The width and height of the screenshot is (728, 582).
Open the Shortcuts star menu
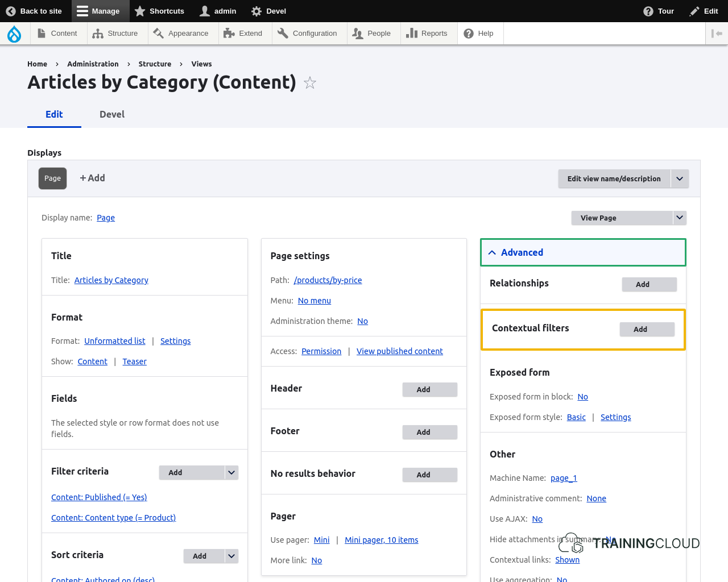coord(159,11)
